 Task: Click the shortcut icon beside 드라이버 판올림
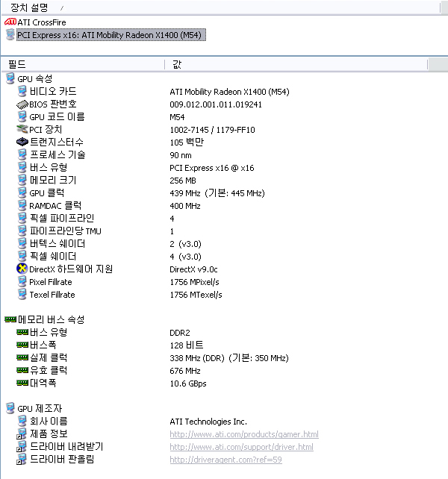22,459
